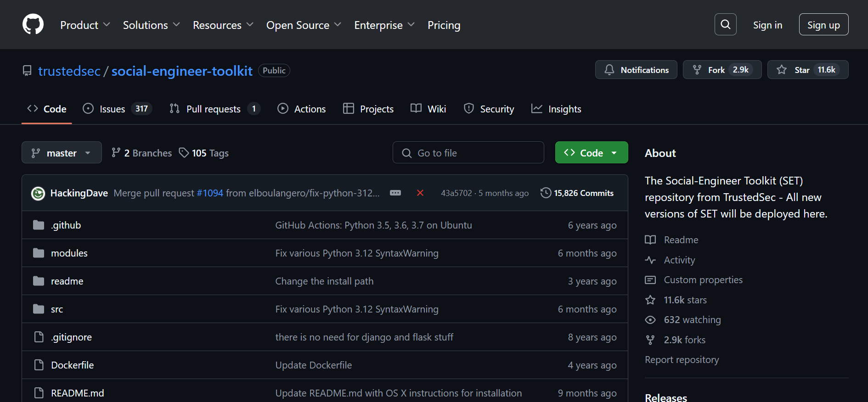Open 'there is no need for django' commit

pos(364,337)
